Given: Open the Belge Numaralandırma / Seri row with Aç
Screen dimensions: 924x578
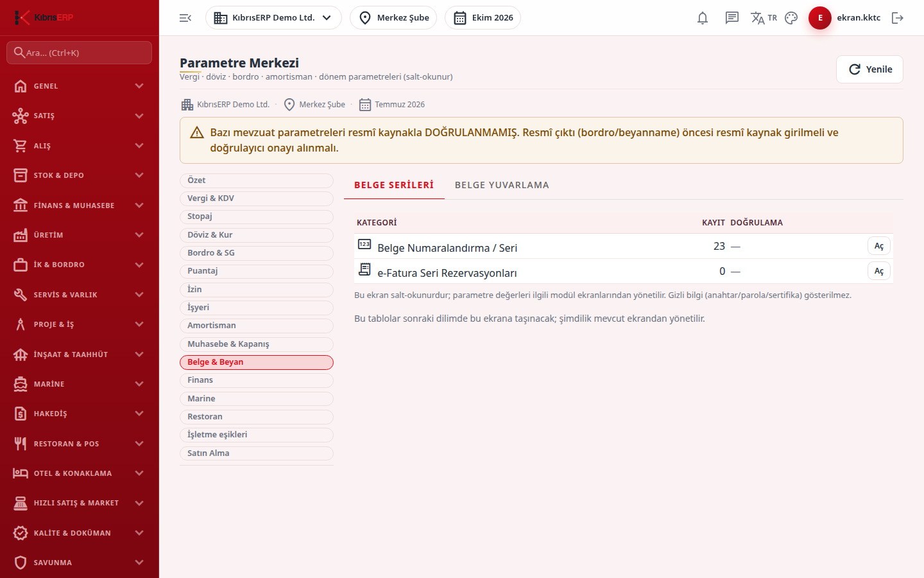Looking at the screenshot, I should click(x=879, y=246).
